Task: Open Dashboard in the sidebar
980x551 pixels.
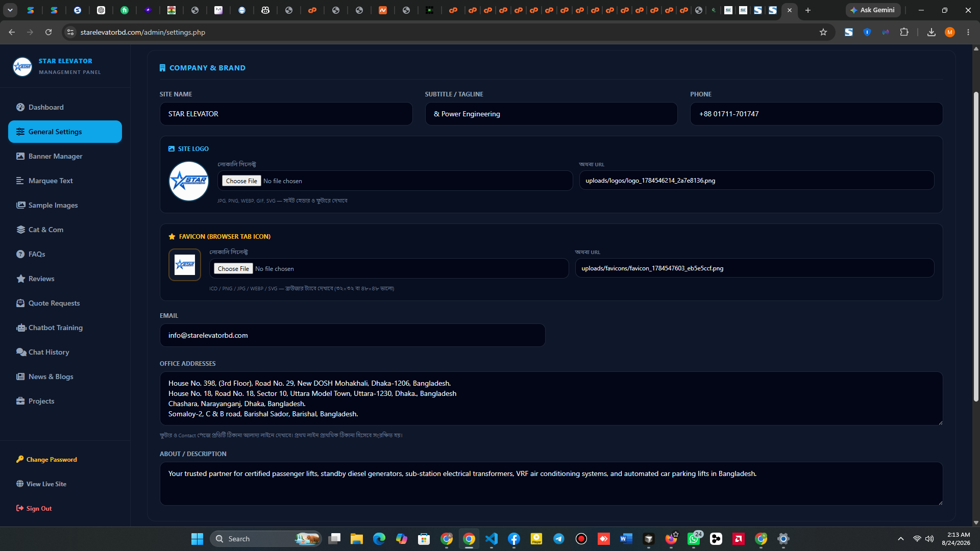Action: 65,107
